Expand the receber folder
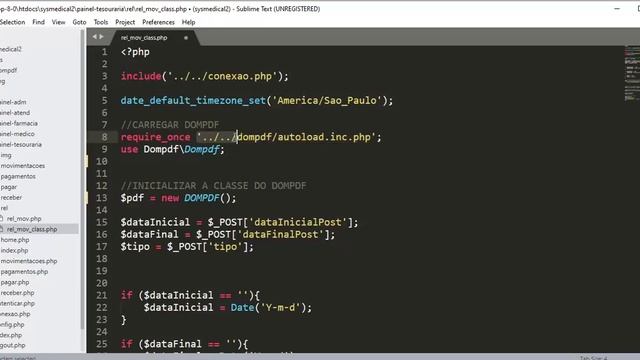 tap(11, 198)
